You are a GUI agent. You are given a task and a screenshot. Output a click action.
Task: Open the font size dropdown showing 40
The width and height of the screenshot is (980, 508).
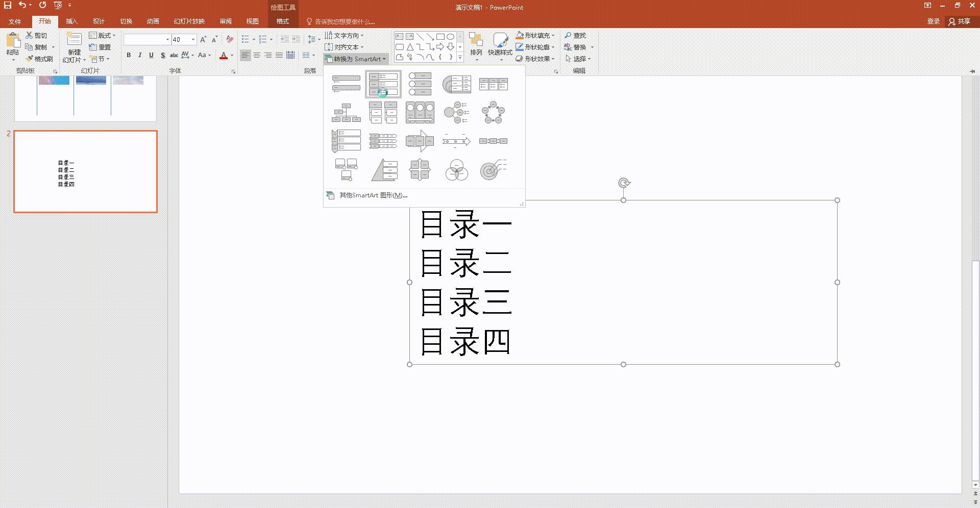tap(192, 39)
